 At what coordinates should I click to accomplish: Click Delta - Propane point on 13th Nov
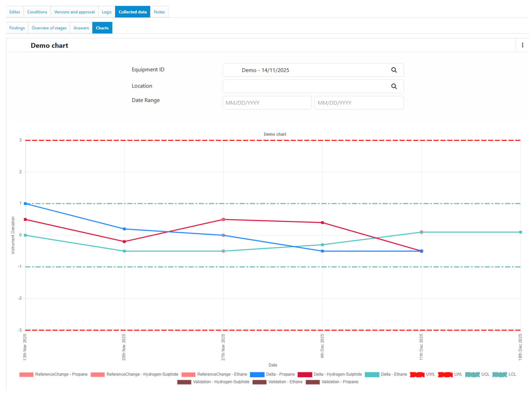point(25,204)
